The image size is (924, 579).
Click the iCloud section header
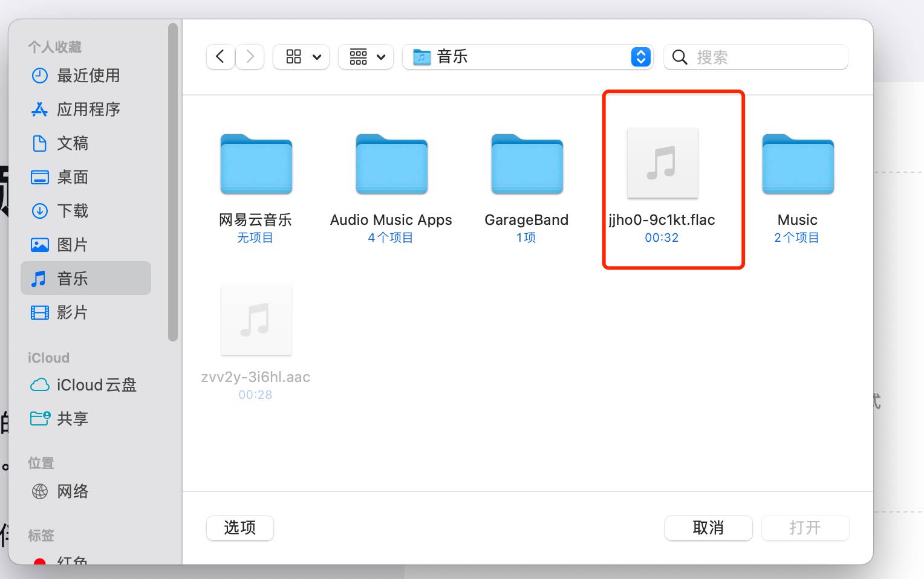pyautogui.click(x=48, y=358)
